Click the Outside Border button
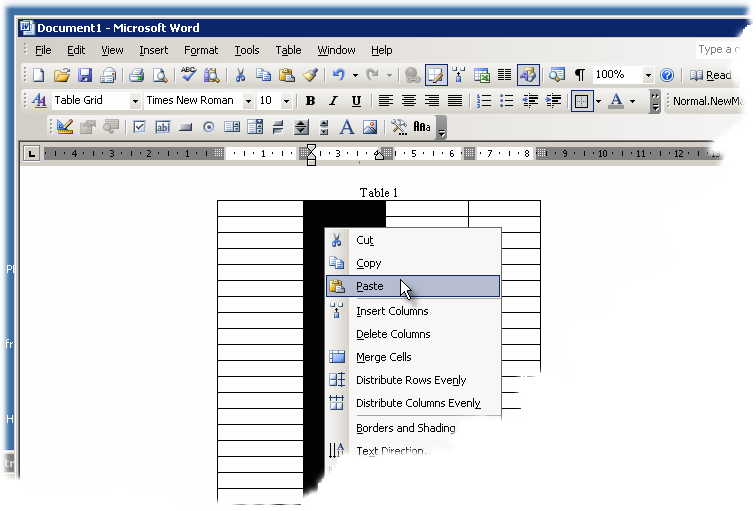This screenshot has height=511, width=756. [582, 101]
